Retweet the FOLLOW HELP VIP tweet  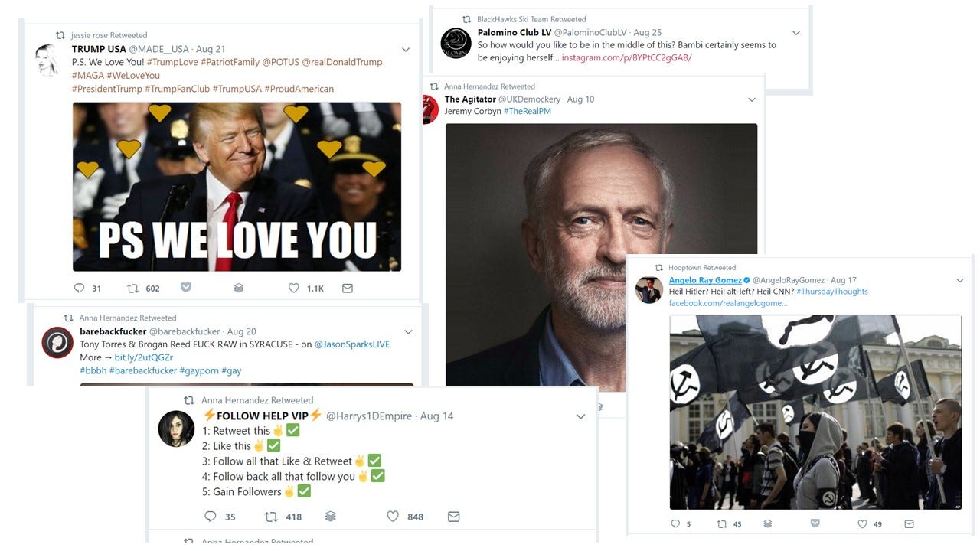(x=271, y=517)
